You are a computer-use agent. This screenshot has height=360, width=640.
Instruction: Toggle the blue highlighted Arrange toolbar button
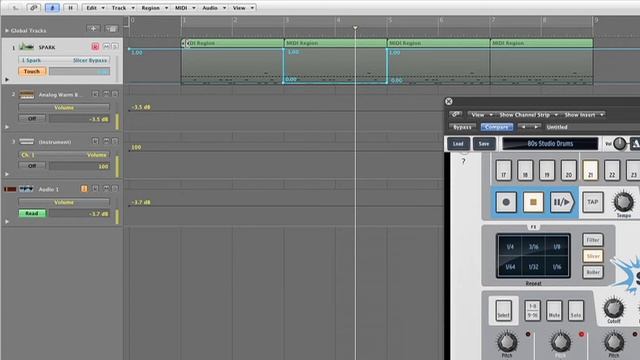[52, 7]
